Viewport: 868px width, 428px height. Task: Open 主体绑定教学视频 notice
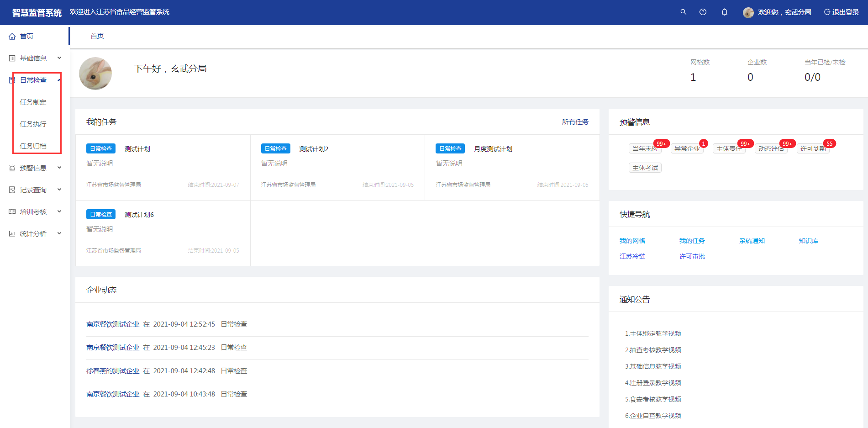[x=653, y=334]
